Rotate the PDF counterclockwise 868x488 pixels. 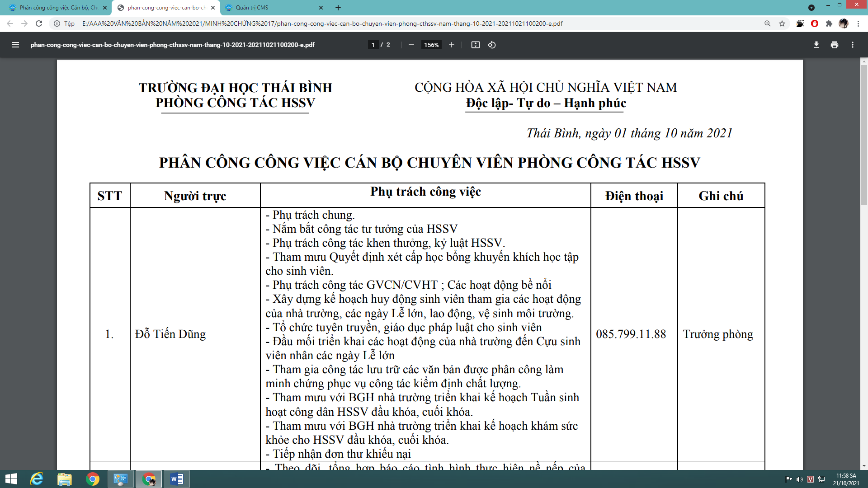click(x=492, y=45)
